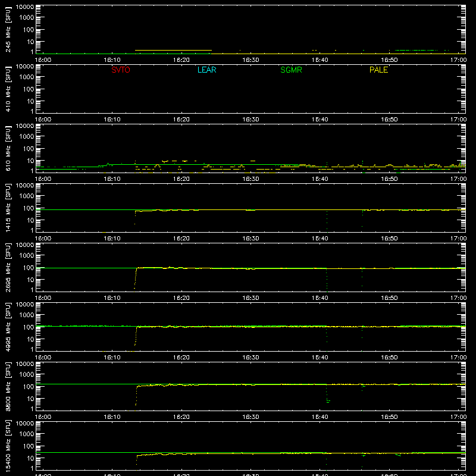The height and width of the screenshot is (476, 476).
Task: Click the green SGMR station label
Action: (291, 70)
